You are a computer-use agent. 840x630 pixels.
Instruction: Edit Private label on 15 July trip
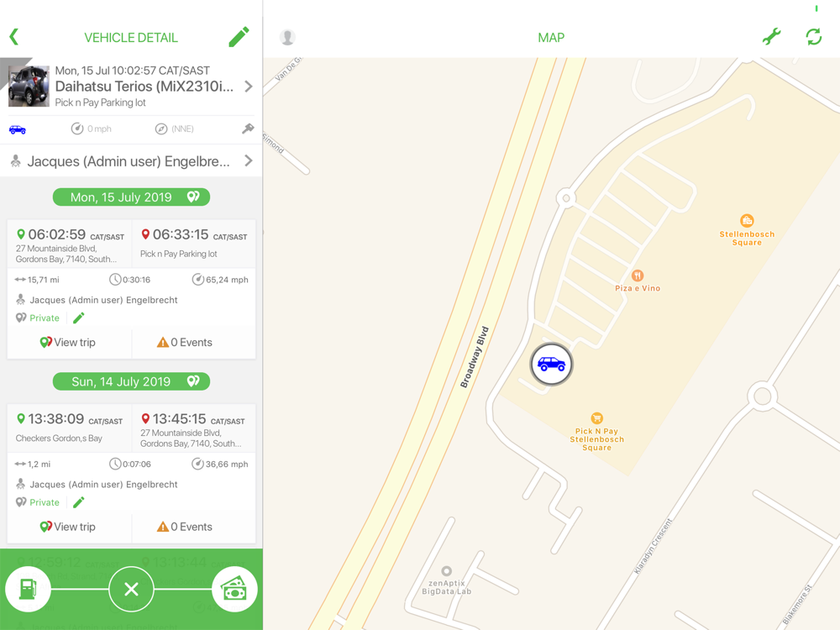click(x=79, y=318)
